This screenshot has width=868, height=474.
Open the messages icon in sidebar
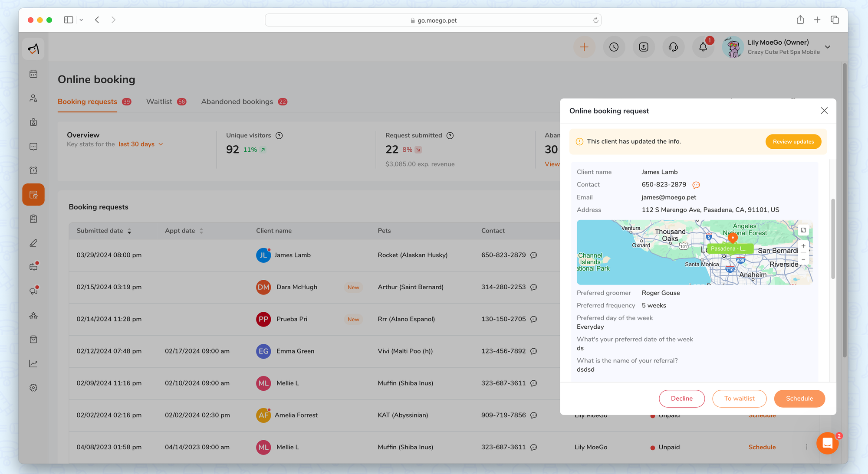click(x=33, y=147)
